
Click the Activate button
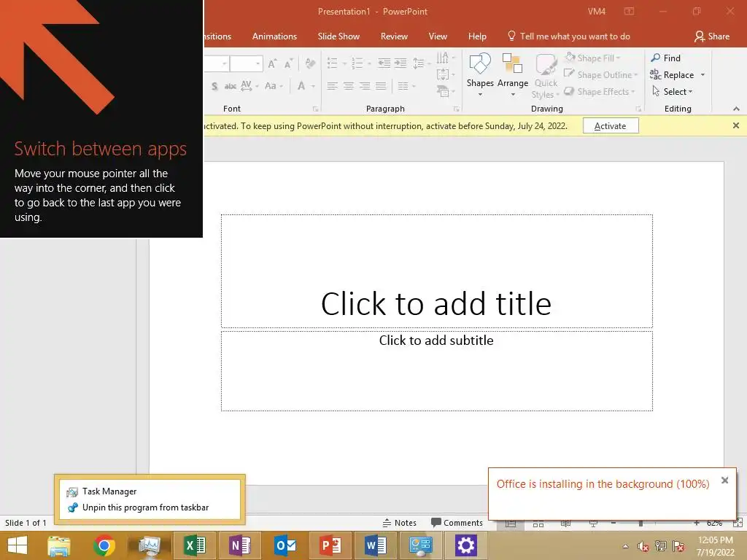click(611, 126)
